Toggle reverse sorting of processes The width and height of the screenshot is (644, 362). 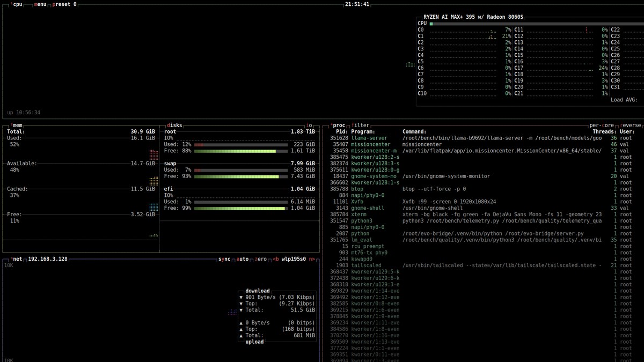(x=631, y=125)
